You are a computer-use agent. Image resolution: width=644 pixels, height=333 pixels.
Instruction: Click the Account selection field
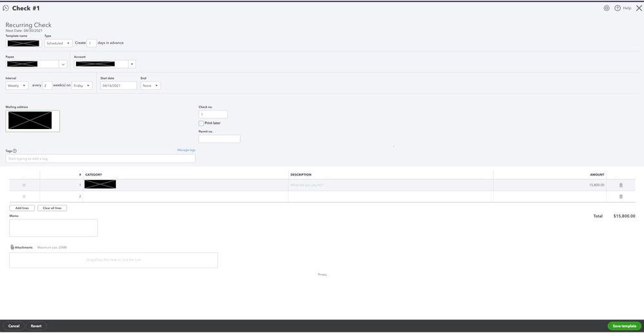click(101, 64)
